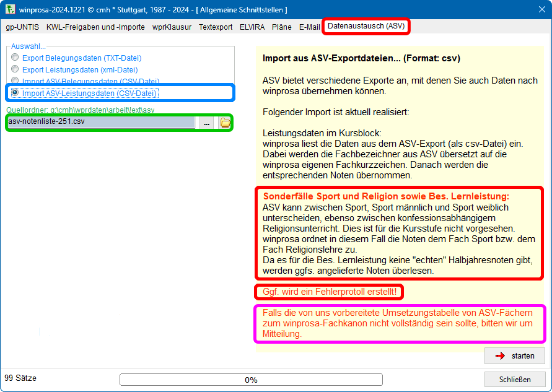Open the yellow folder icon beside file field
552x392 pixels.
click(225, 123)
